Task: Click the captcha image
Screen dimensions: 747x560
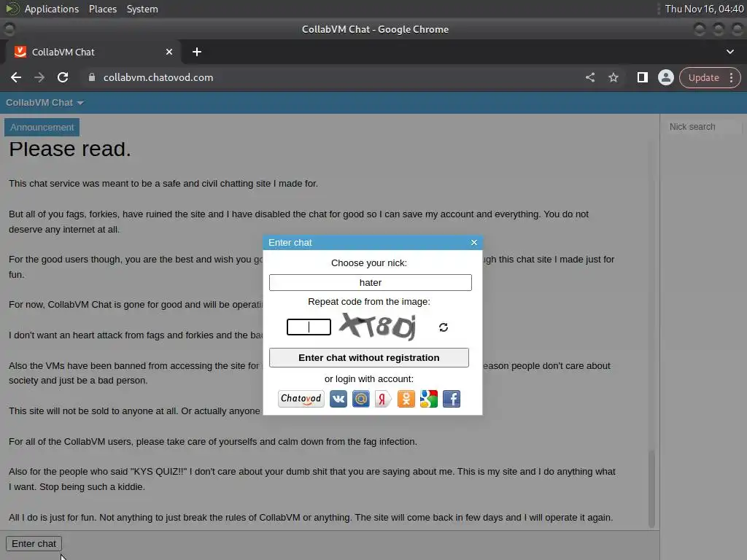Action: pos(378,327)
